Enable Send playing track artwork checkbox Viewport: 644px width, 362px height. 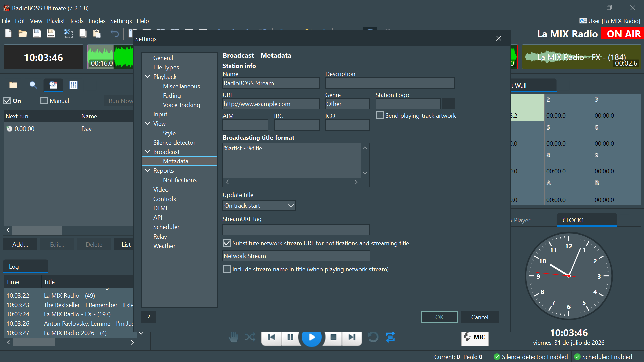tap(380, 115)
